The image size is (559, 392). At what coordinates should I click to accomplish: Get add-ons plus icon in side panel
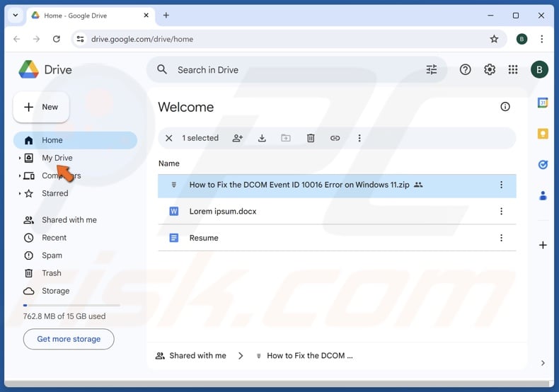coord(543,246)
